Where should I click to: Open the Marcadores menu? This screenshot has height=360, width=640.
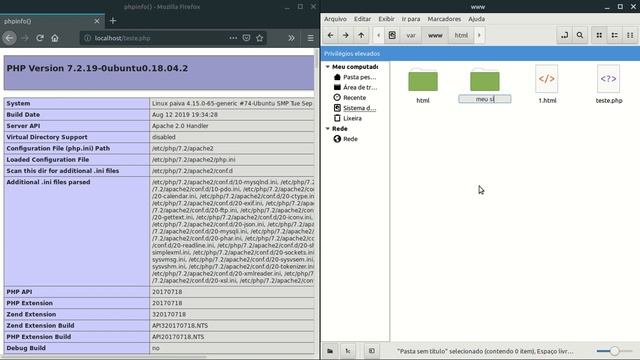[x=444, y=19]
